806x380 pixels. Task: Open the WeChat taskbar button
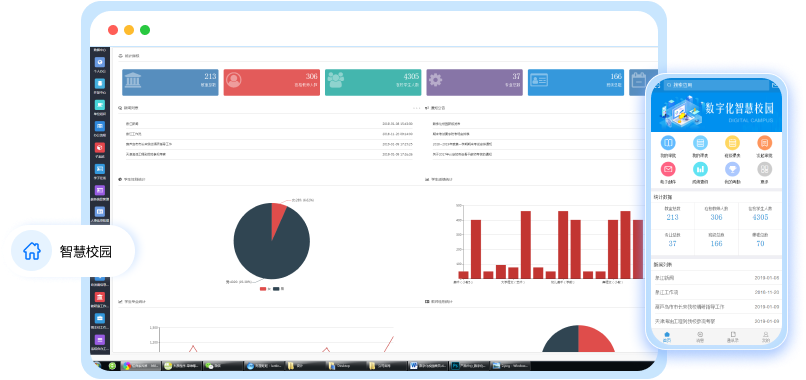pos(222,366)
